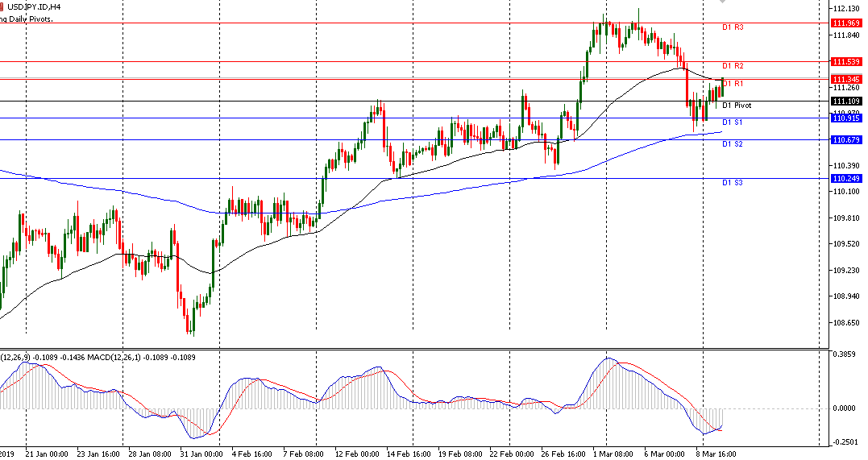The height and width of the screenshot is (460, 868).
Task: Click the 108.940 price axis value
Action: point(846,296)
